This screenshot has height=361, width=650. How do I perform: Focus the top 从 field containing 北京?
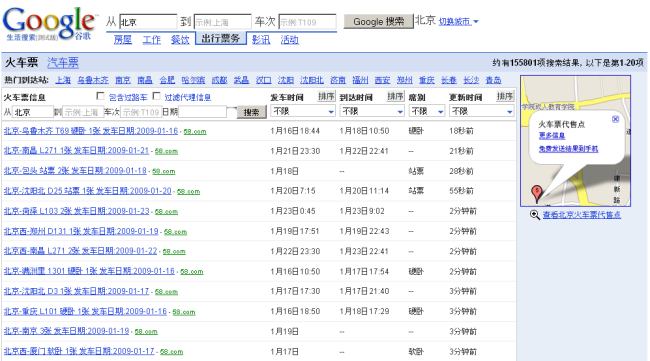[148, 22]
